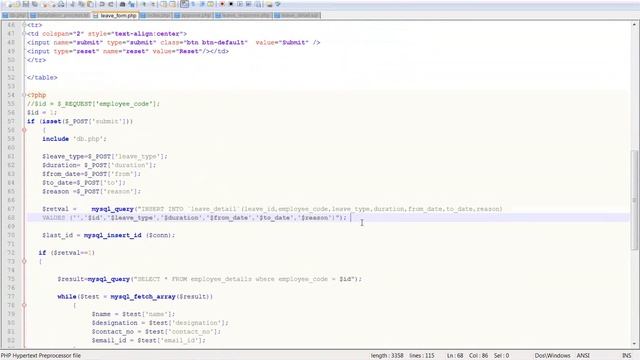
Task: Toggle the Word Wrap toolbar button
Action: pyautogui.click(x=184, y=4)
